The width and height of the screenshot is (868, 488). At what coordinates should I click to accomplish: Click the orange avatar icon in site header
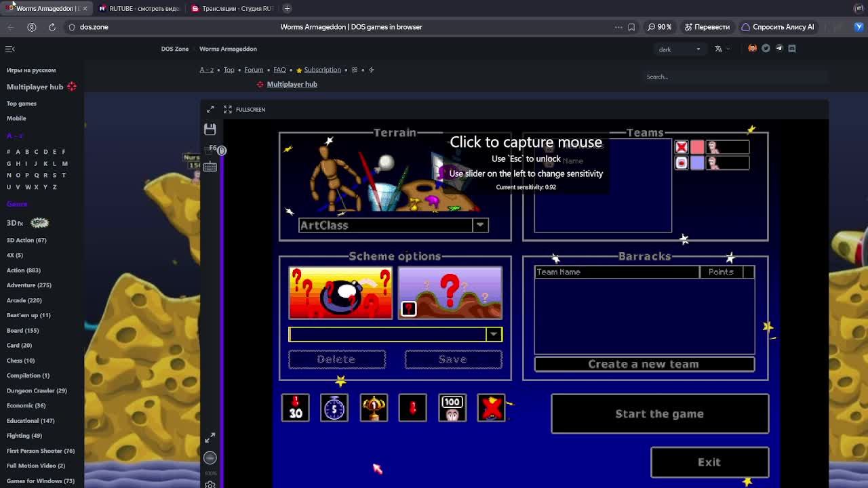pyautogui.click(x=752, y=48)
